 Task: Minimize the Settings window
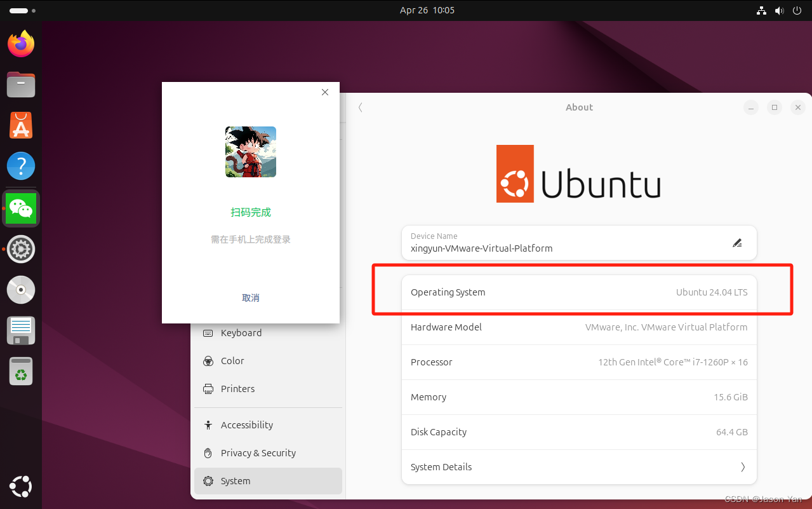click(751, 107)
